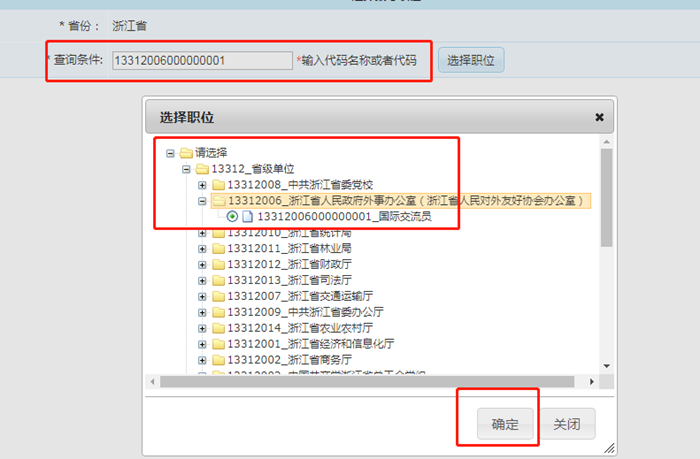Click the dialog resize grip corner

[x=609, y=448]
